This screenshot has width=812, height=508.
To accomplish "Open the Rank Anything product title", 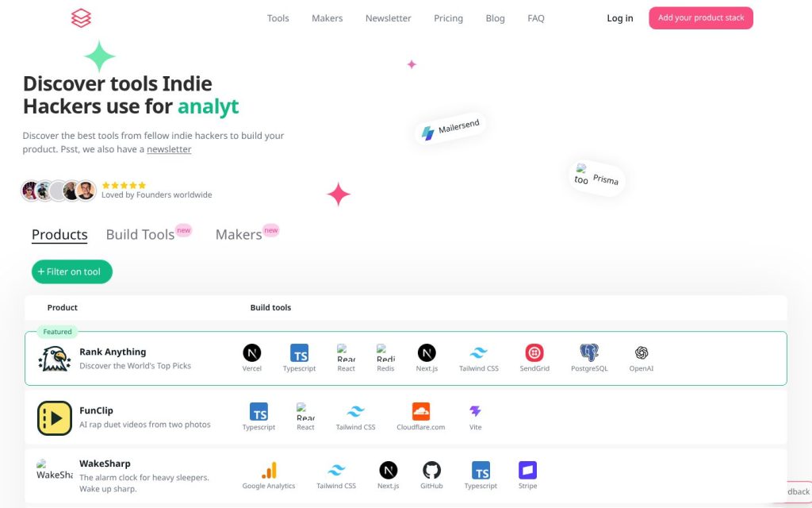I will tap(113, 352).
